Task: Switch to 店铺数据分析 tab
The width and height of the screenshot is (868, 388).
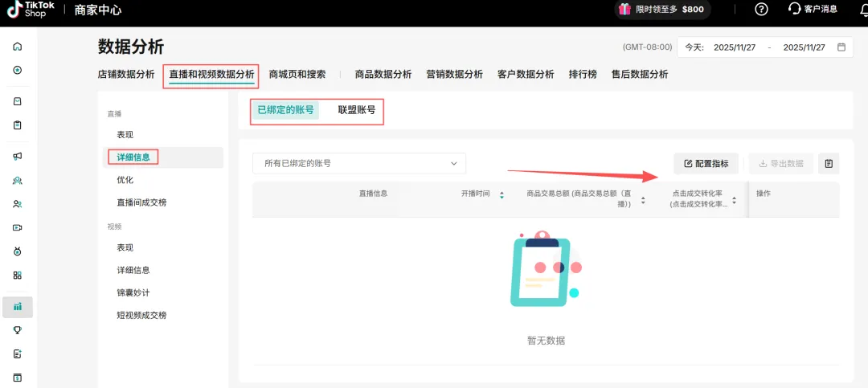Action: click(126, 75)
